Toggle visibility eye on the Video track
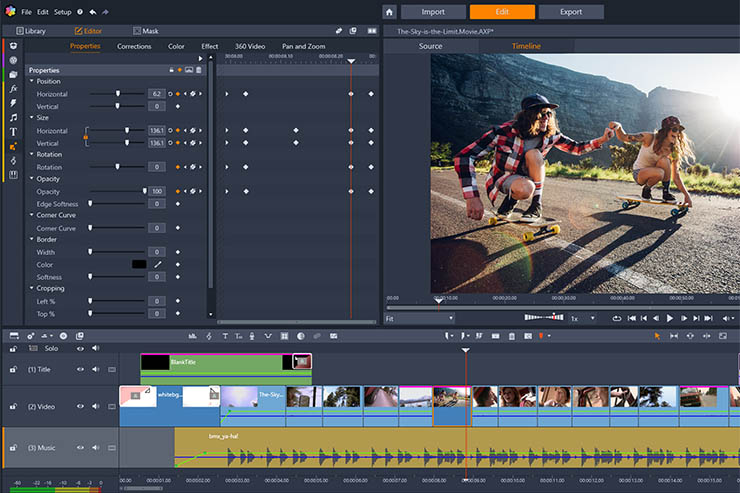The image size is (740, 493). point(80,406)
